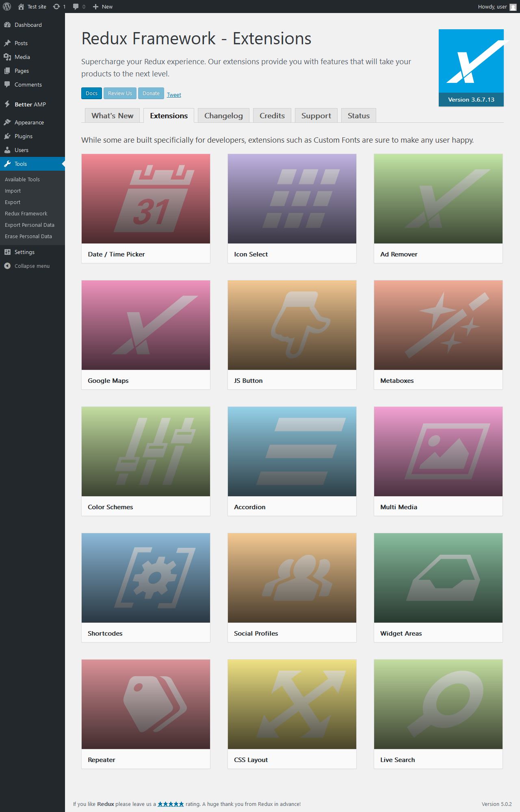The width and height of the screenshot is (520, 812).
Task: Click the WordPress logo icon
Action: point(7,7)
